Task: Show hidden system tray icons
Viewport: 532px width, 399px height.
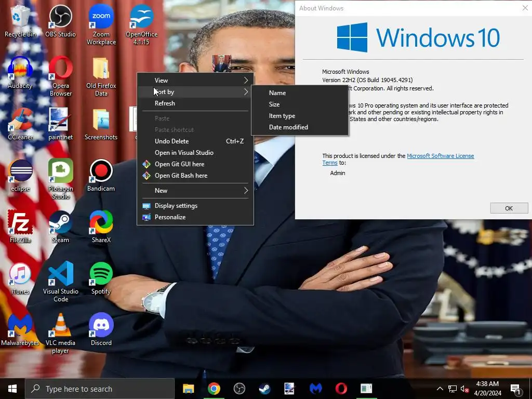Action: (x=440, y=389)
